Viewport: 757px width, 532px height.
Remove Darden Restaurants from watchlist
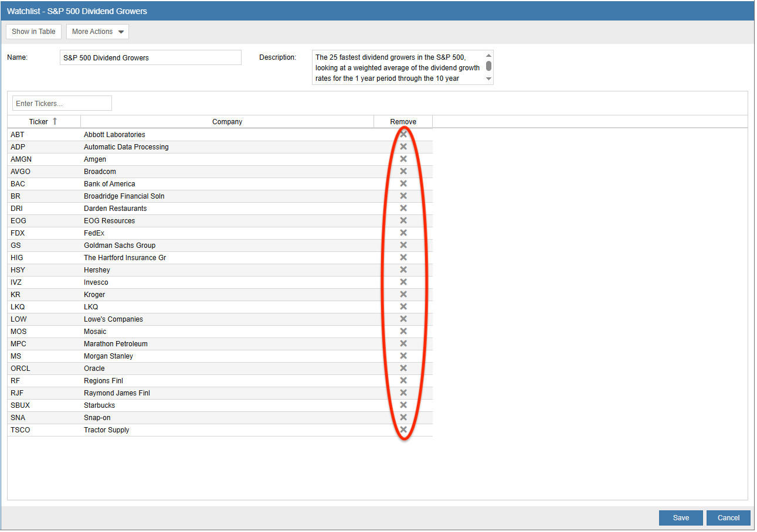pyautogui.click(x=403, y=208)
